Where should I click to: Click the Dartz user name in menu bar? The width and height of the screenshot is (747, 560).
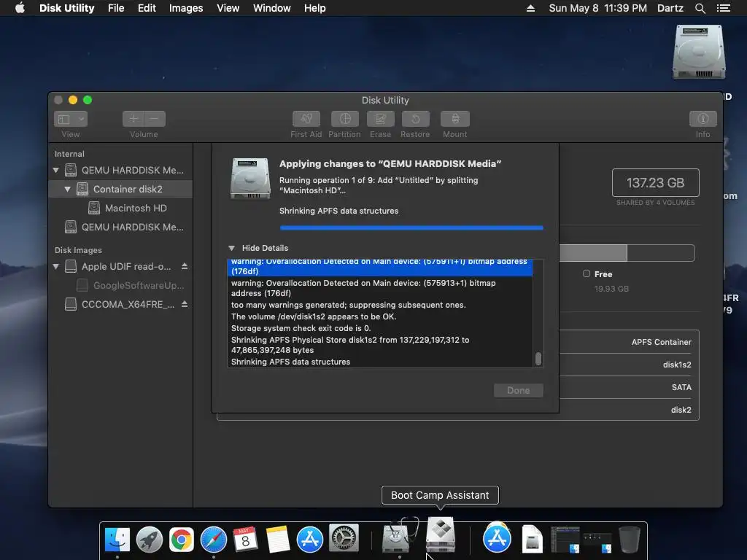click(x=670, y=8)
